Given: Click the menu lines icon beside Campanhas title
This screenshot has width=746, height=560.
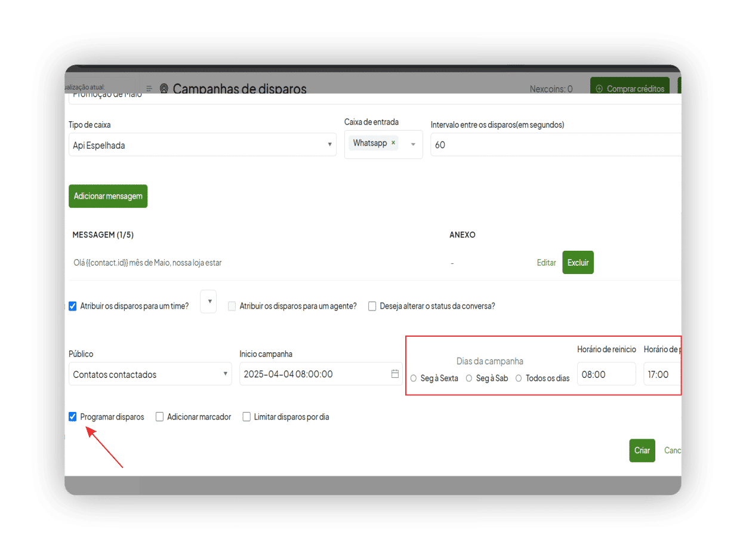Looking at the screenshot, I should (149, 88).
